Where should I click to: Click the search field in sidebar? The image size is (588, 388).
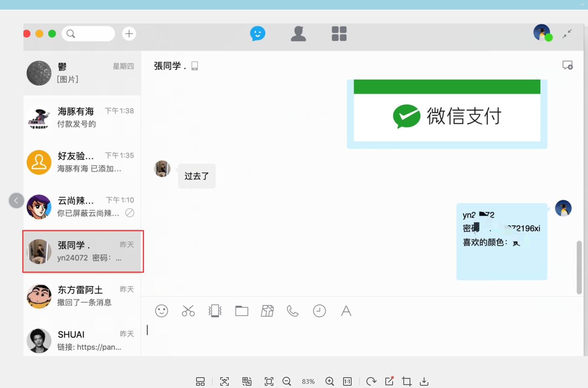click(x=89, y=34)
